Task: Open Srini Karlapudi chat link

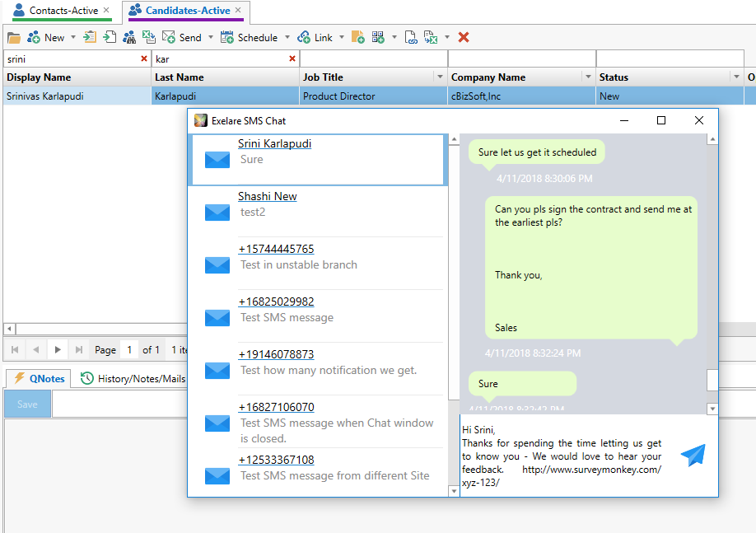Action: (x=274, y=143)
